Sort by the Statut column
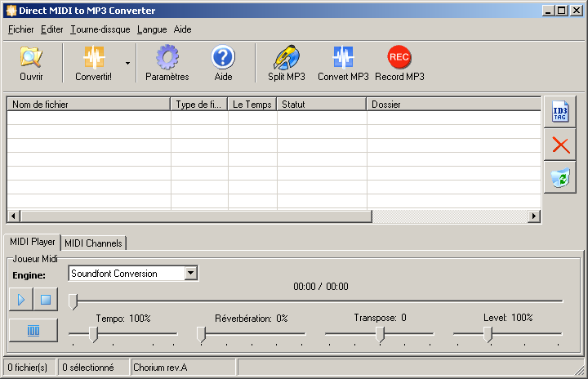This screenshot has height=379, width=588. pos(322,105)
